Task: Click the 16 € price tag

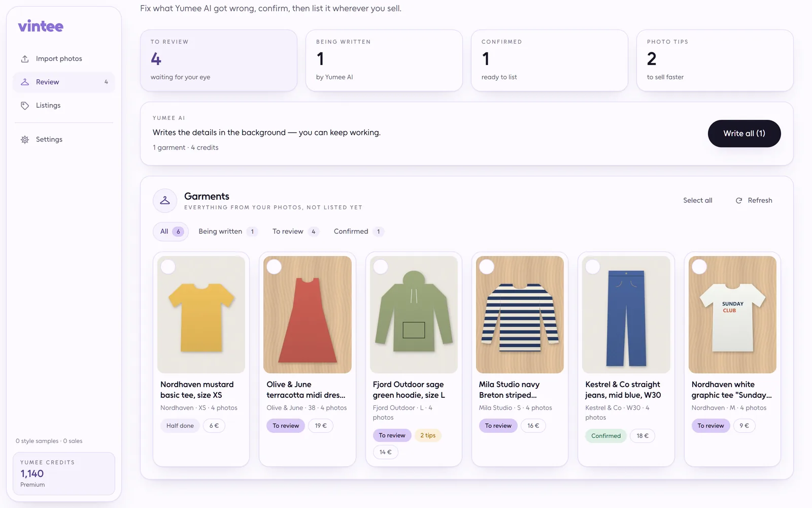Action: click(x=533, y=426)
